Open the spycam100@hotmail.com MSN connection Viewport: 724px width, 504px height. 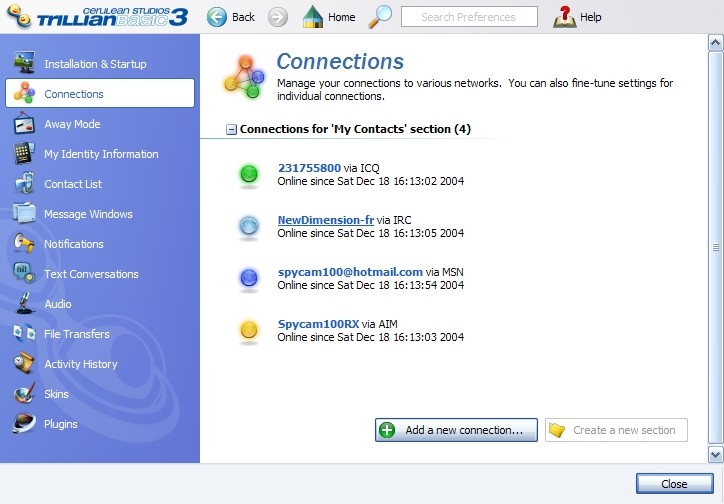(x=350, y=272)
